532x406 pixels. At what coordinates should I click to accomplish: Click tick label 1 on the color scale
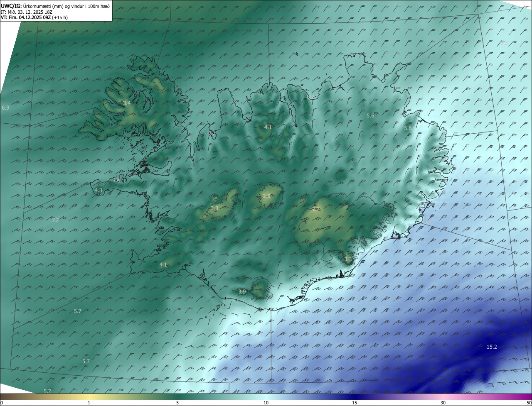point(89,403)
